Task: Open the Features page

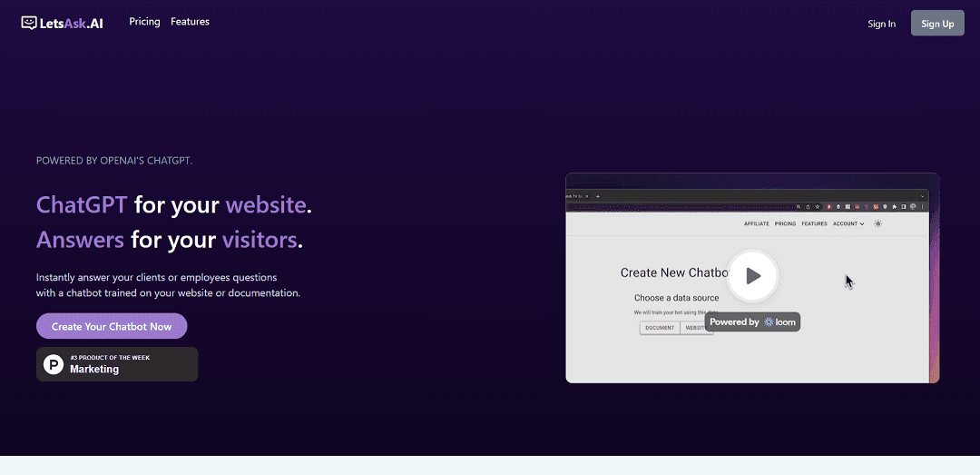Action: tap(190, 22)
